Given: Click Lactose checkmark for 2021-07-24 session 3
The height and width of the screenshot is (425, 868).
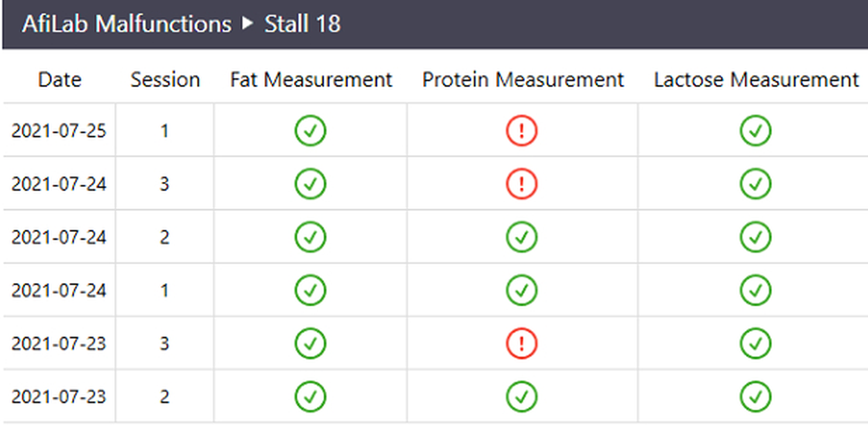Looking at the screenshot, I should (x=755, y=184).
